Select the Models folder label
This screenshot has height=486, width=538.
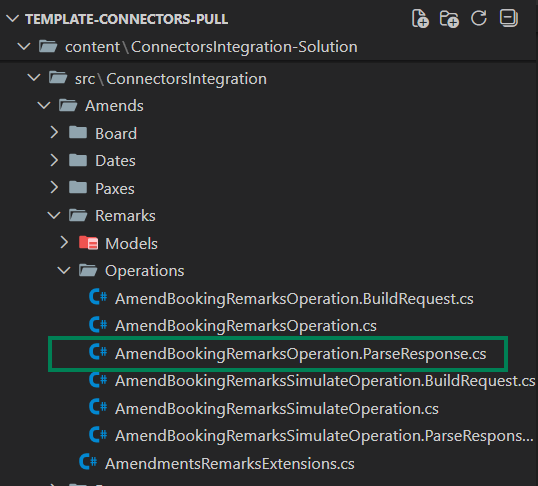pyautogui.click(x=131, y=244)
